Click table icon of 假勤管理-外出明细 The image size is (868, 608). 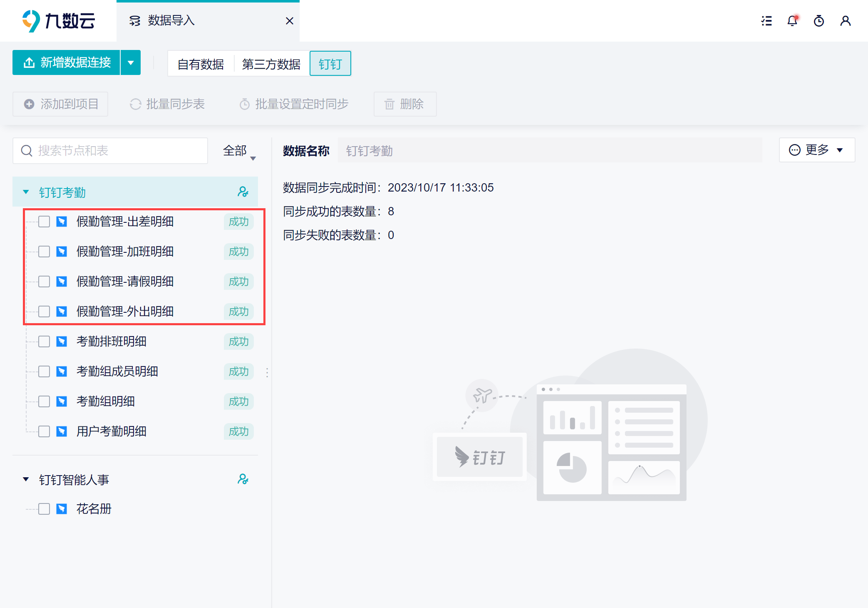tap(62, 311)
